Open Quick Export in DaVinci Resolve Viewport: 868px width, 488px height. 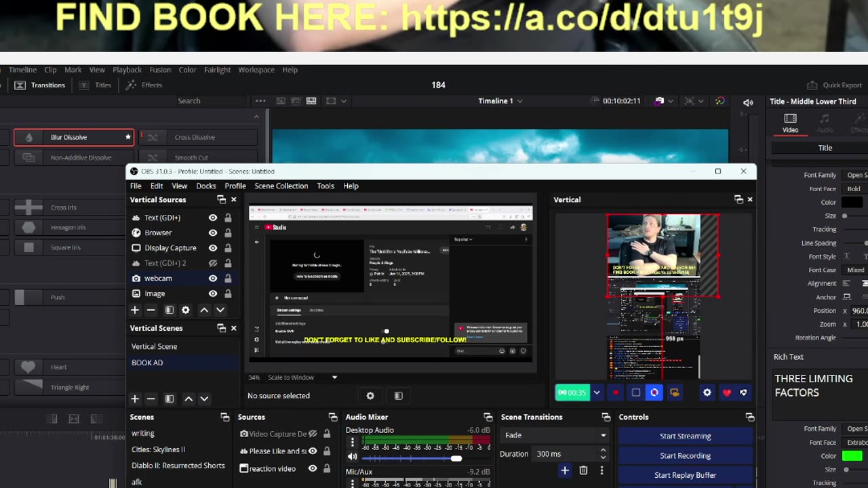click(834, 85)
